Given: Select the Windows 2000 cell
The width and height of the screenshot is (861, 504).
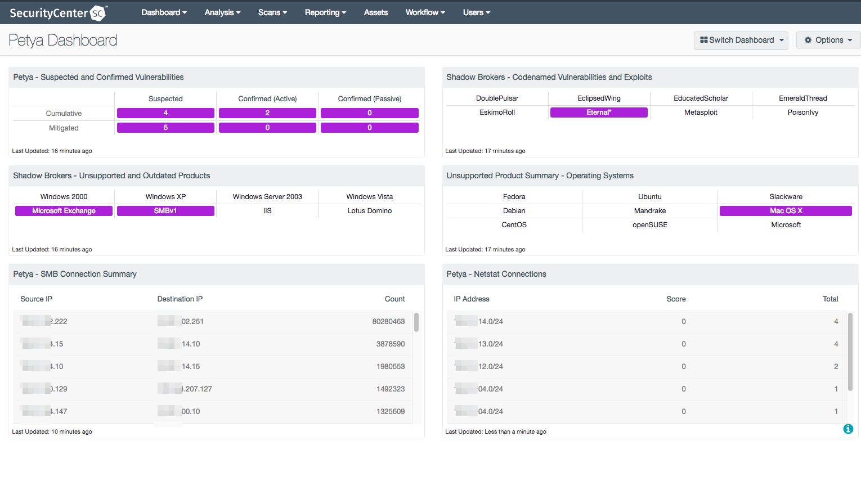Looking at the screenshot, I should [x=64, y=197].
